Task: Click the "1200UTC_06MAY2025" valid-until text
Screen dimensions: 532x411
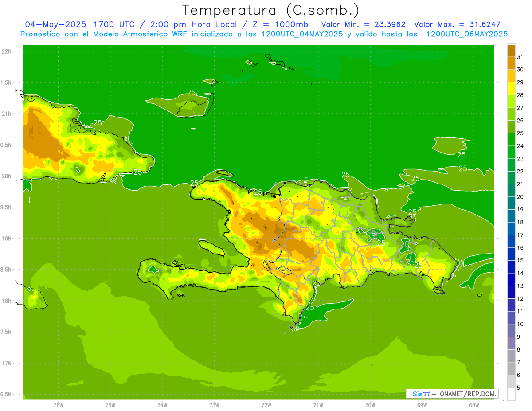Action: (467, 34)
